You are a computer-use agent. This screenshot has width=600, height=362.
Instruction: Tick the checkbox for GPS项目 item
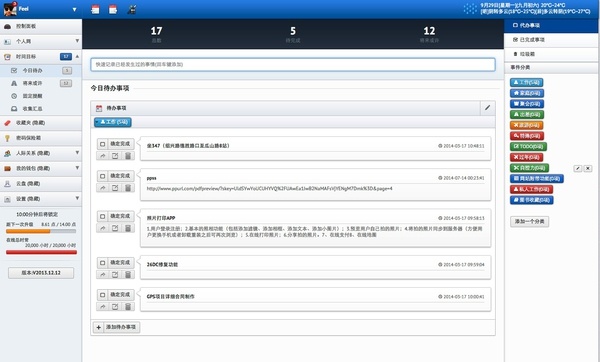(x=103, y=295)
